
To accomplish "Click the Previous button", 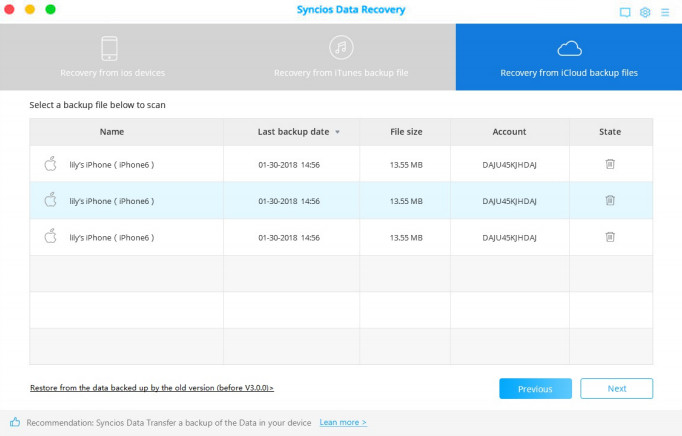I will [x=535, y=389].
